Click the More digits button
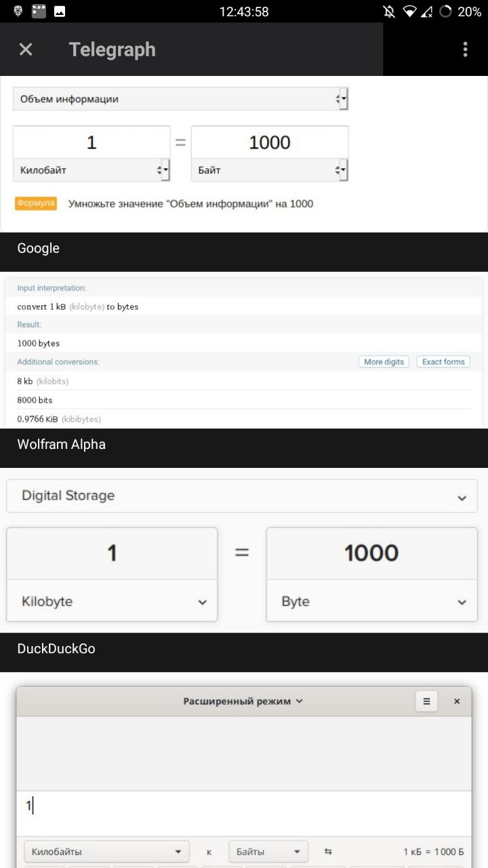Image resolution: width=488 pixels, height=868 pixels. 384,362
